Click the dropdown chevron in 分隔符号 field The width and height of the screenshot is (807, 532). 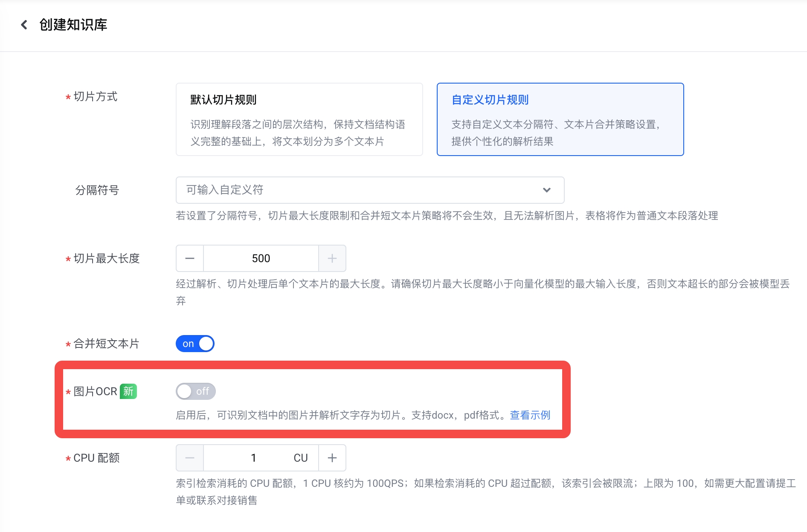(546, 190)
